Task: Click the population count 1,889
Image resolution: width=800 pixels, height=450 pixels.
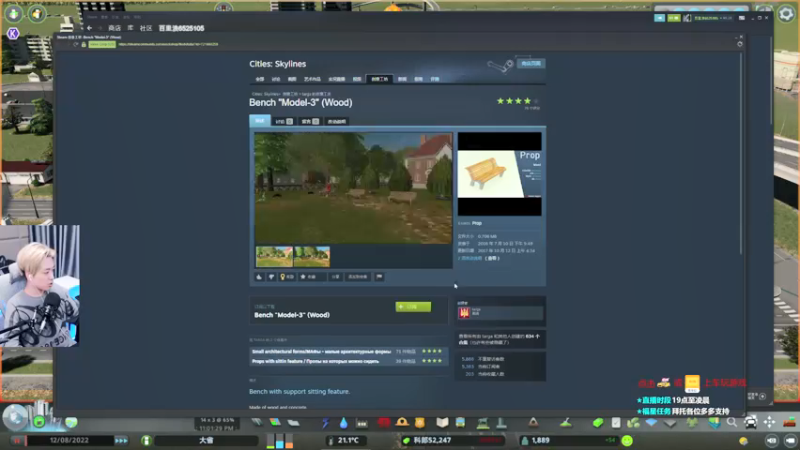Action: coord(540,440)
